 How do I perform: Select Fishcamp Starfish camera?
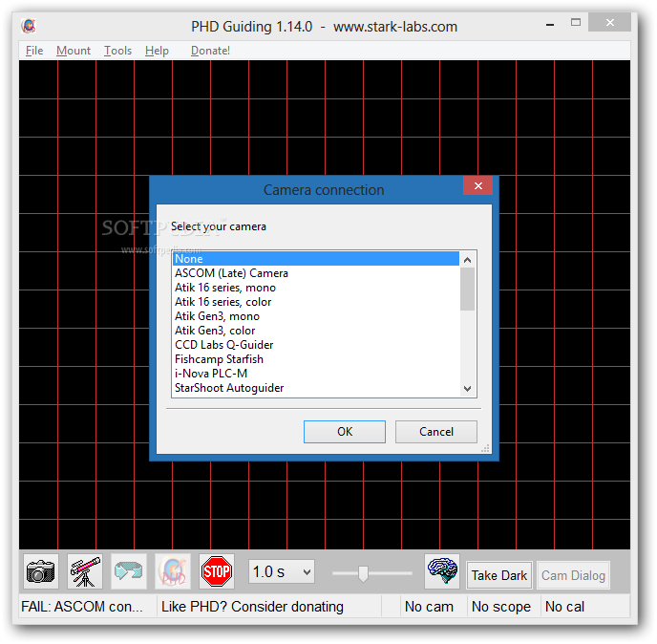click(316, 359)
